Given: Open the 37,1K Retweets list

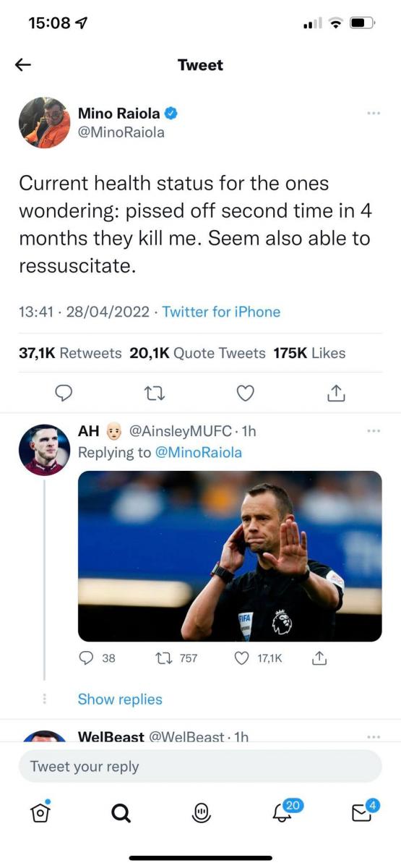Looking at the screenshot, I should [x=70, y=353].
